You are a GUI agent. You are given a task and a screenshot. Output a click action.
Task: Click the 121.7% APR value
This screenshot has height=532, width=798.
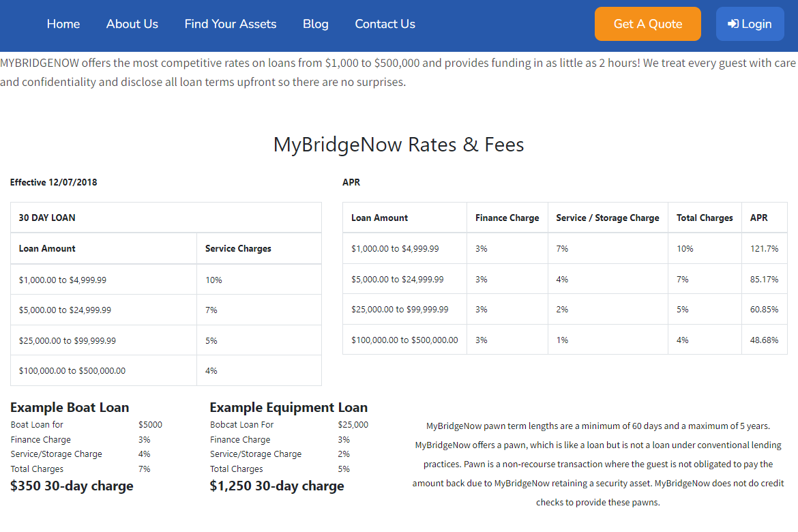pyautogui.click(x=764, y=248)
